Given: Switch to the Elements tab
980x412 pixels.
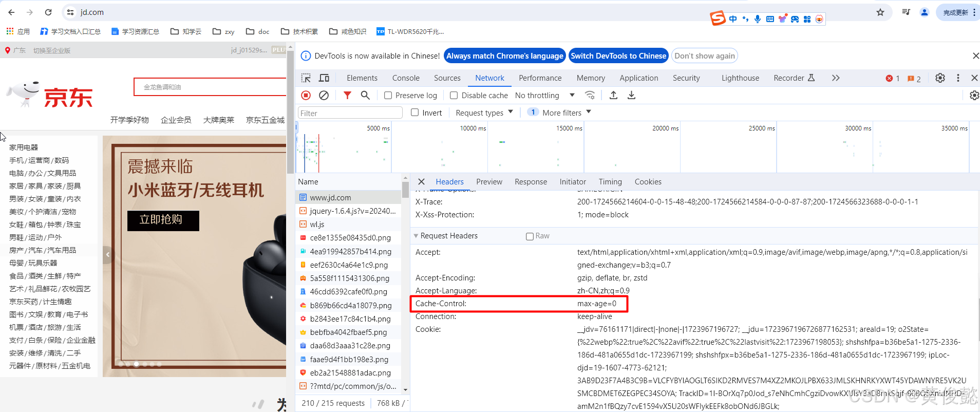Looking at the screenshot, I should point(362,78).
